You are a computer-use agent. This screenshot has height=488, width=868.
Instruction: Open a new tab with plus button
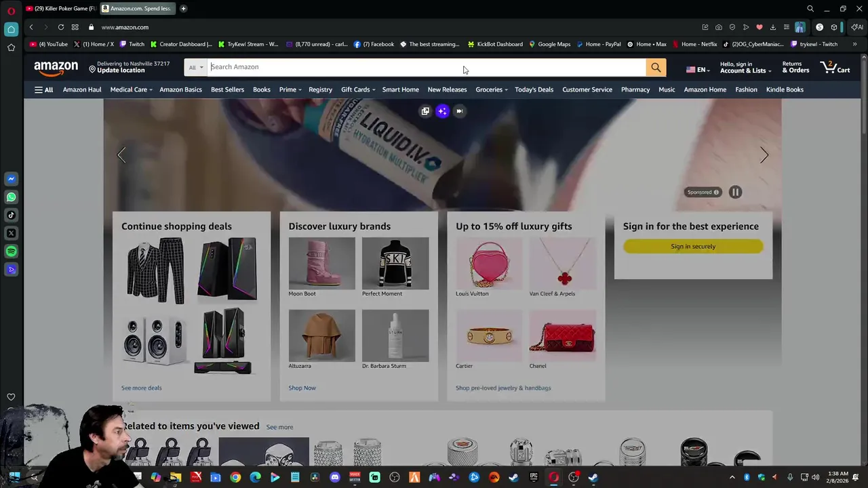coord(183,9)
